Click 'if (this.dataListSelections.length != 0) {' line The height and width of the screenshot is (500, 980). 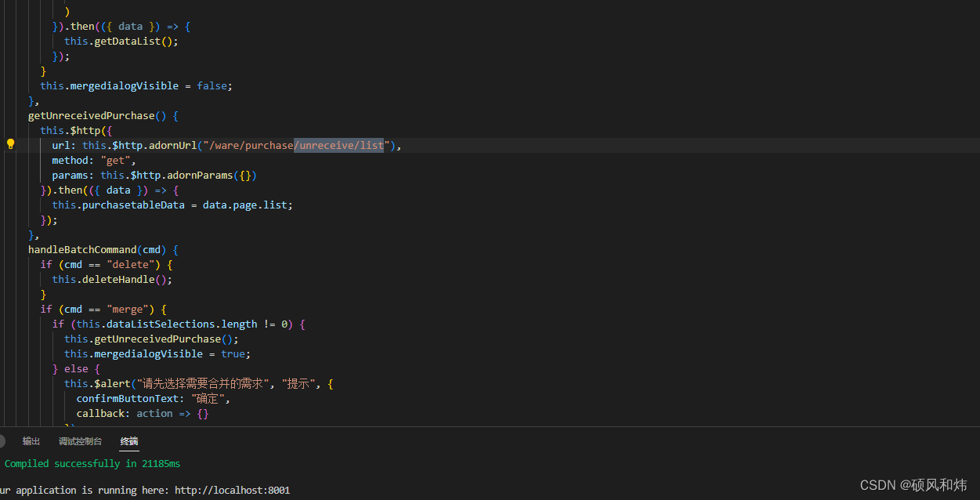coord(179,324)
